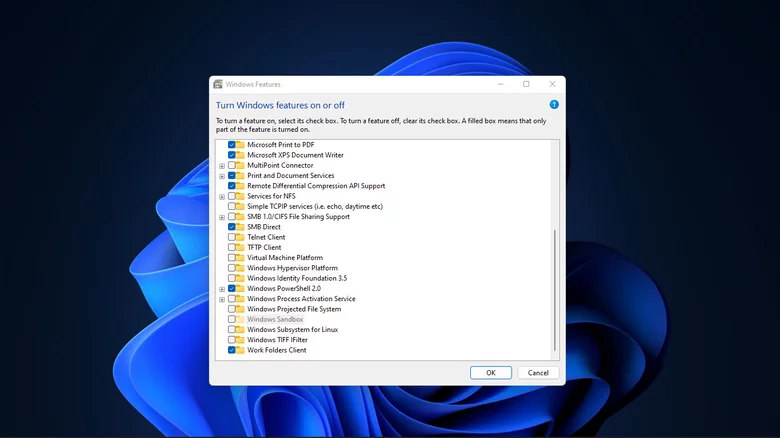
Task: Enable the TFTP Client checkbox
Action: click(x=231, y=248)
